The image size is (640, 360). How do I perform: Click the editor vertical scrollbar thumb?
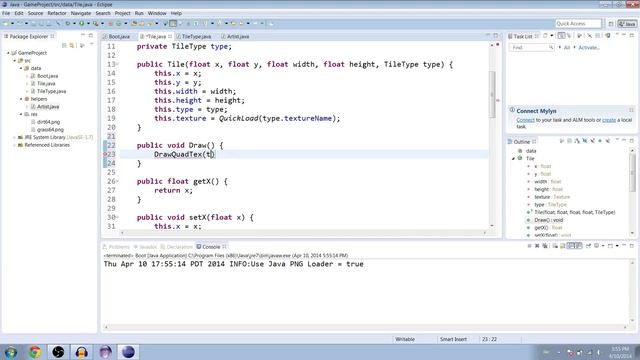point(492,94)
